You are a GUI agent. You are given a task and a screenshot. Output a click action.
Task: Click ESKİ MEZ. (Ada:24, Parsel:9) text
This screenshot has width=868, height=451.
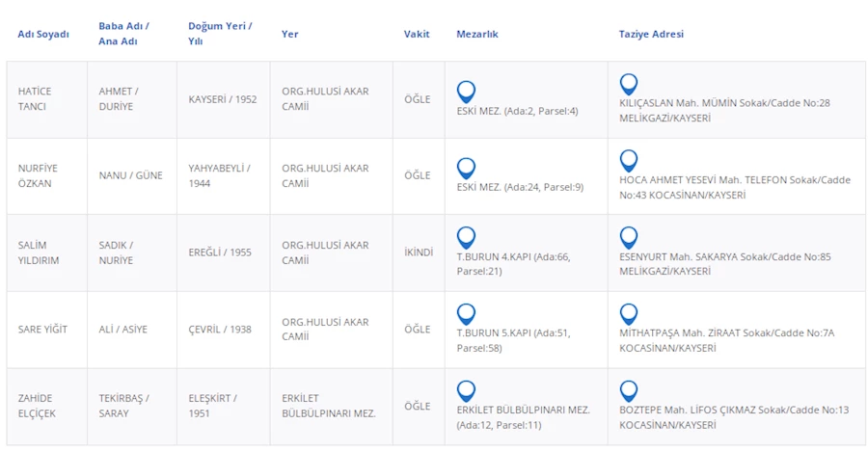[x=520, y=187]
